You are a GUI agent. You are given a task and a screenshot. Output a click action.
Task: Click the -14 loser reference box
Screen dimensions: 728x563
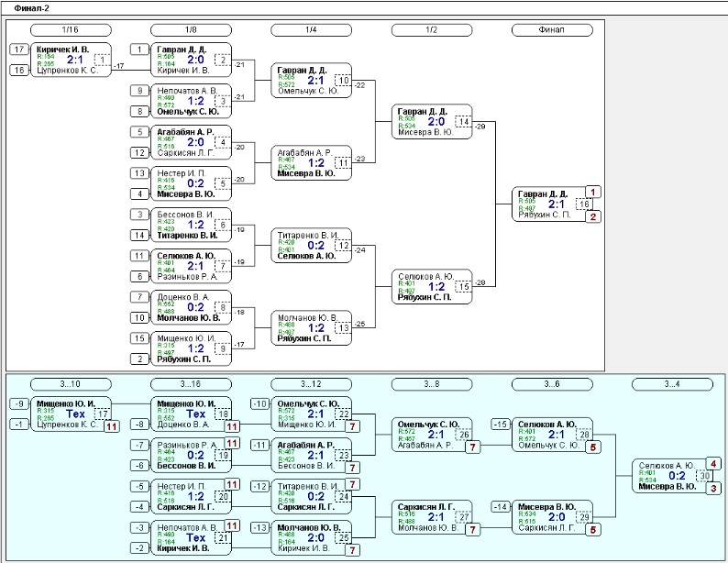[501, 507]
